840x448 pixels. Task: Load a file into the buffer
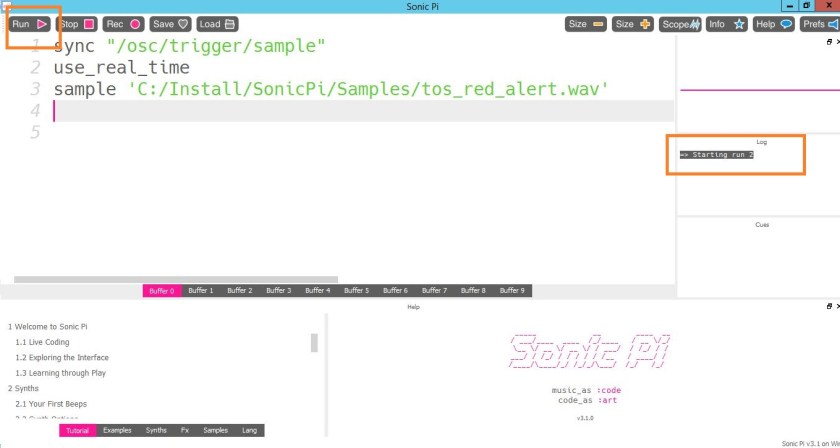pyautogui.click(x=217, y=23)
